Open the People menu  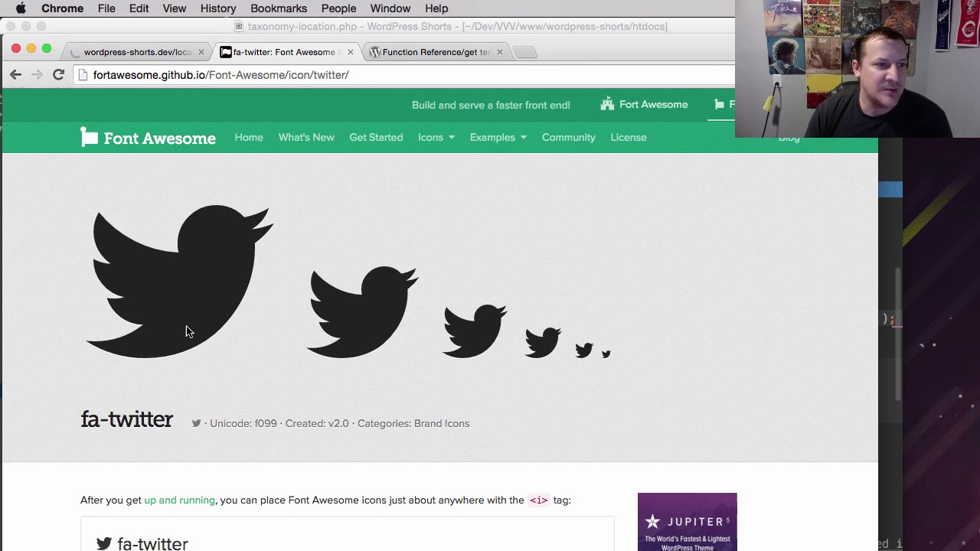338,8
